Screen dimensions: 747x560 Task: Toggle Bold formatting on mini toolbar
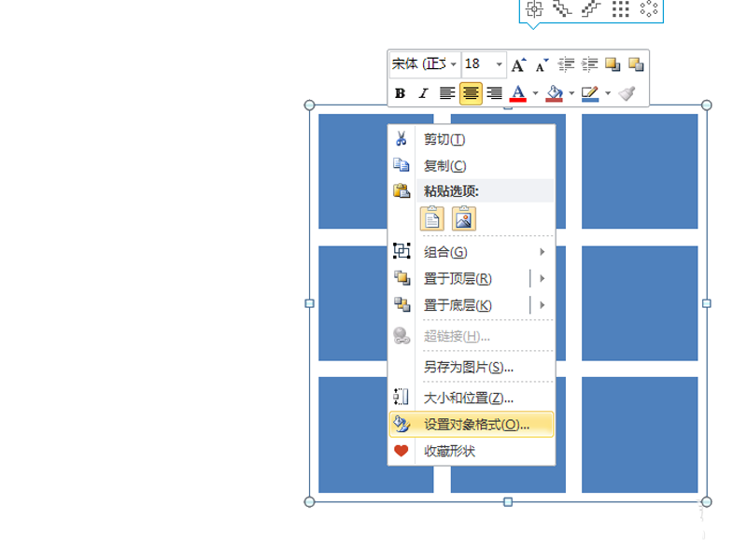coord(399,92)
